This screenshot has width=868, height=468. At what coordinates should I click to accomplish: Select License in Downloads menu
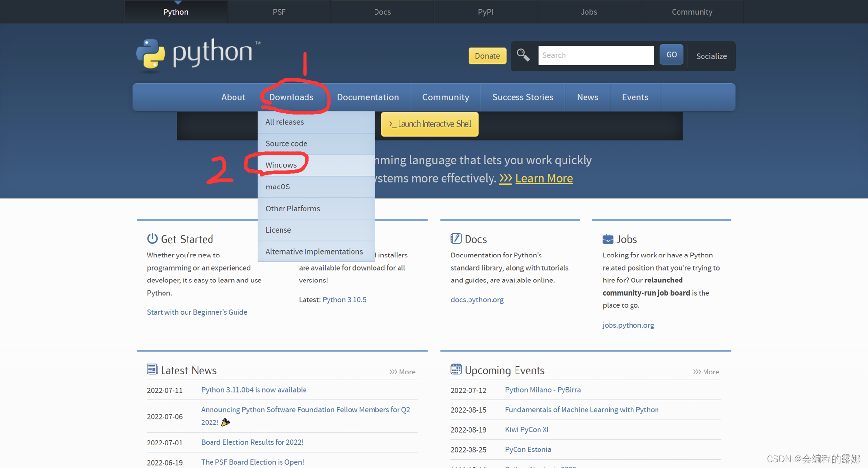click(x=316, y=230)
